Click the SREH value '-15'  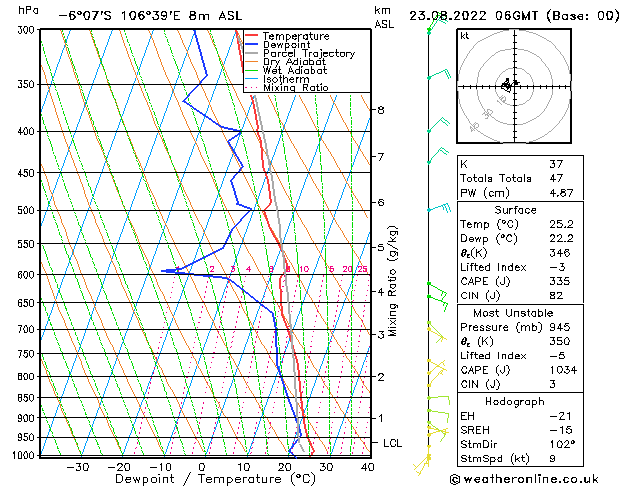(560, 430)
